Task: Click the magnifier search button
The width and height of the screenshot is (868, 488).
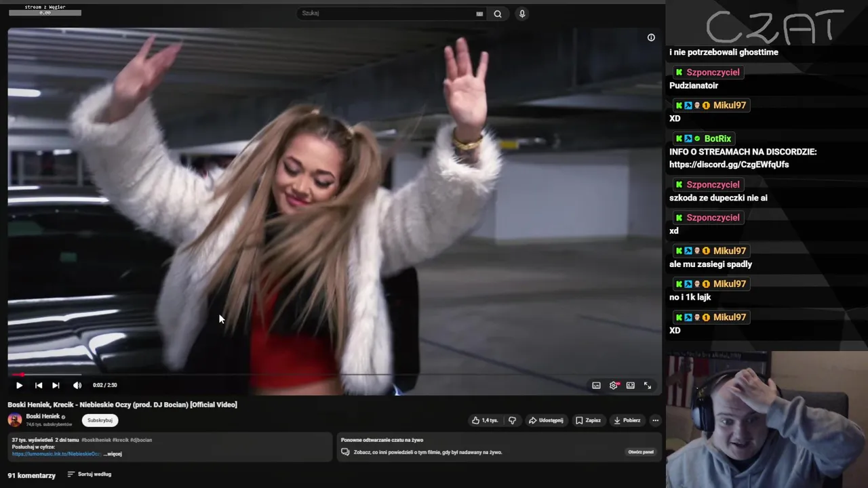Action: tap(498, 14)
